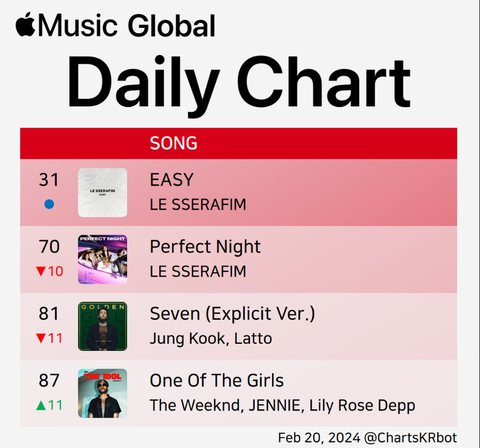Click the Daily Chart heading
The width and height of the screenshot is (480, 448).
(239, 83)
